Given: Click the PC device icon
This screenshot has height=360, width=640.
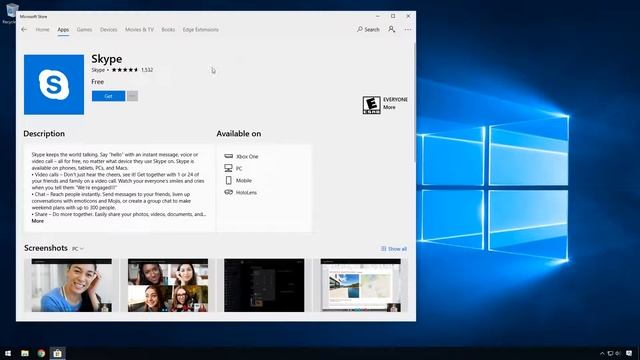Looking at the screenshot, I should [229, 168].
